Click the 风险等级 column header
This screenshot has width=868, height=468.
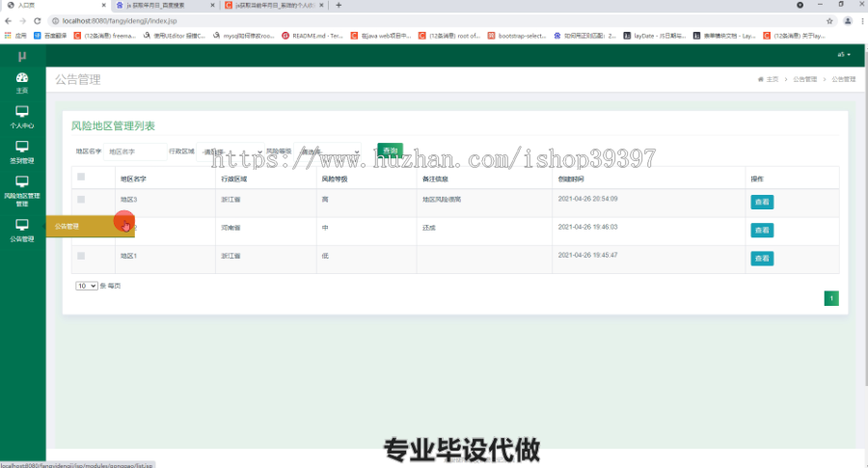pos(335,179)
